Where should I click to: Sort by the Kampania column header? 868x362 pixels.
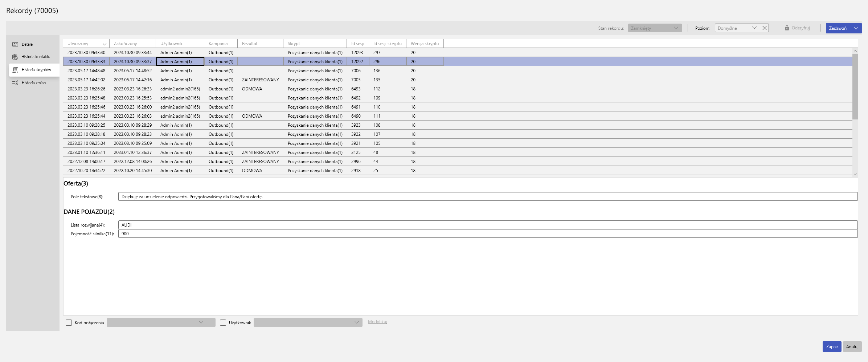218,44
